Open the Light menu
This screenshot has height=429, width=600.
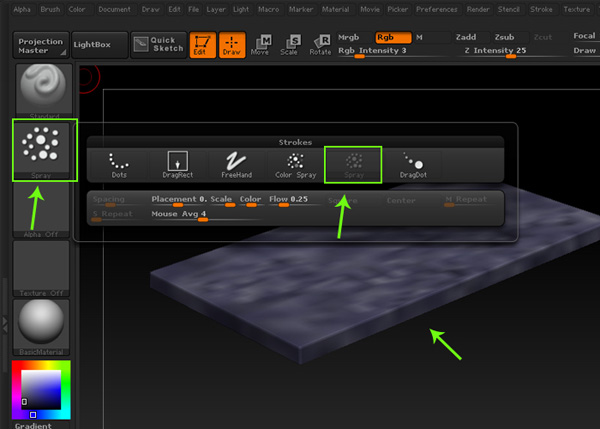tap(241, 10)
